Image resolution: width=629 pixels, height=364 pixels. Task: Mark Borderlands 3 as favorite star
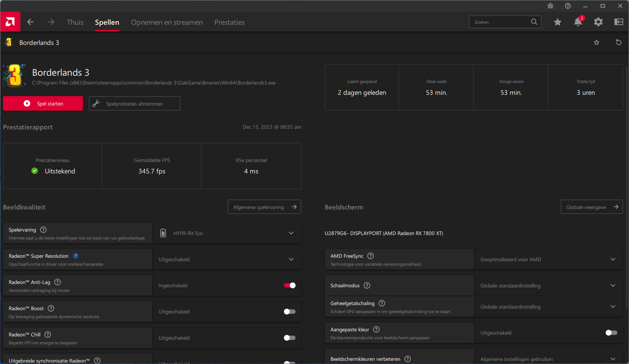click(x=597, y=43)
